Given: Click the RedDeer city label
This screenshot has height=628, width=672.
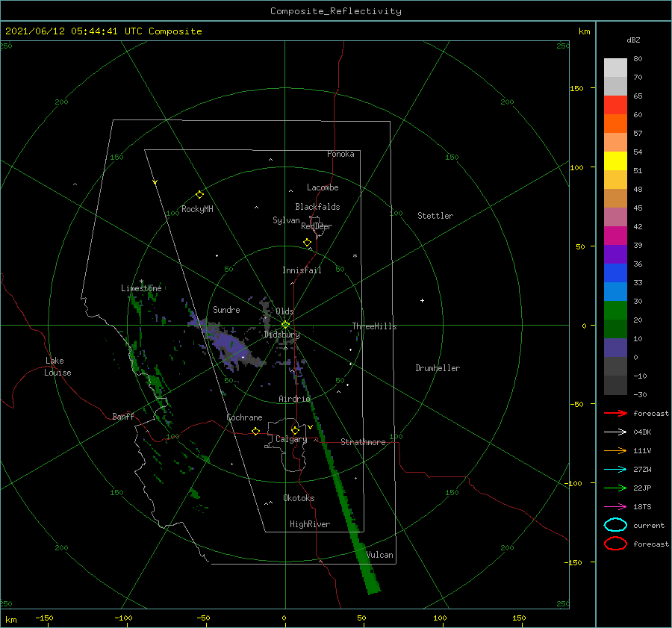Looking at the screenshot, I should pos(317,226).
